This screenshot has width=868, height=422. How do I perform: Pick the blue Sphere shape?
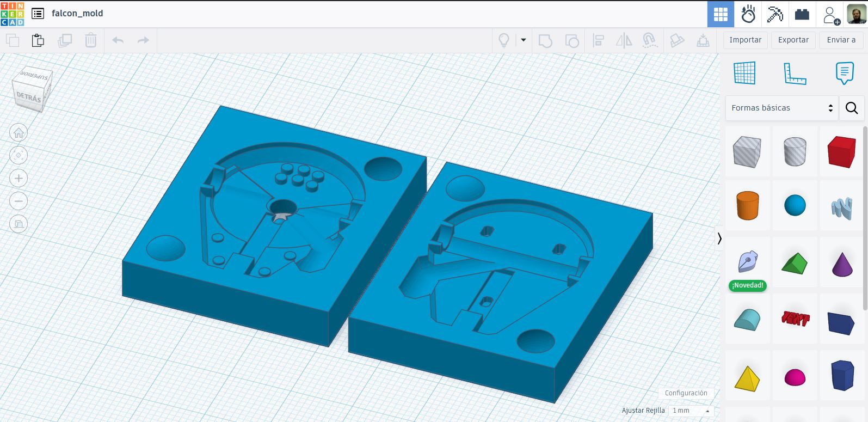(795, 205)
